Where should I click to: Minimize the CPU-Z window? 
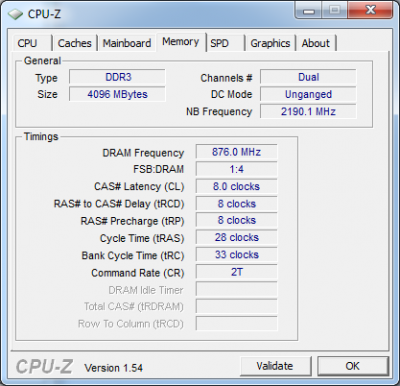coord(309,11)
